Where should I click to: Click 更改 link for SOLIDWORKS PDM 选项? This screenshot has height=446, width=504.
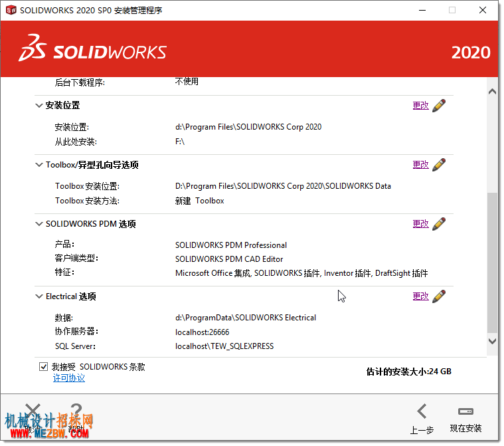(421, 224)
